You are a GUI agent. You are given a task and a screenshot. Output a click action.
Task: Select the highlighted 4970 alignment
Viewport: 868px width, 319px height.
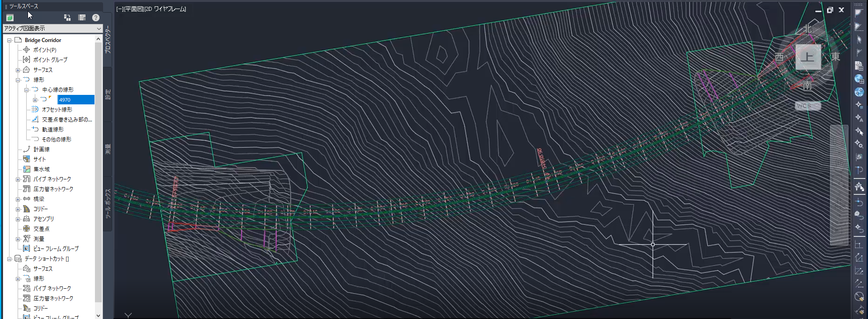click(76, 100)
